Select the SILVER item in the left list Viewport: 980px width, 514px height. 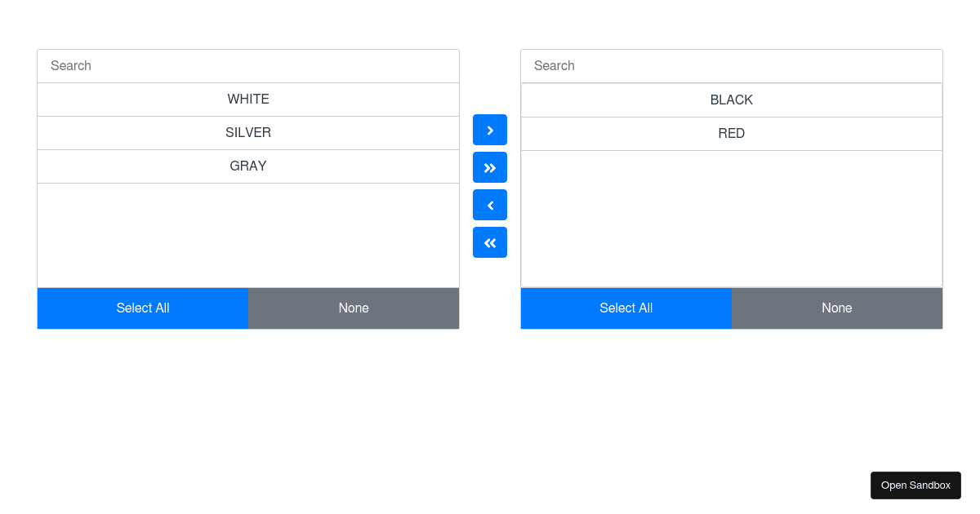[248, 132]
